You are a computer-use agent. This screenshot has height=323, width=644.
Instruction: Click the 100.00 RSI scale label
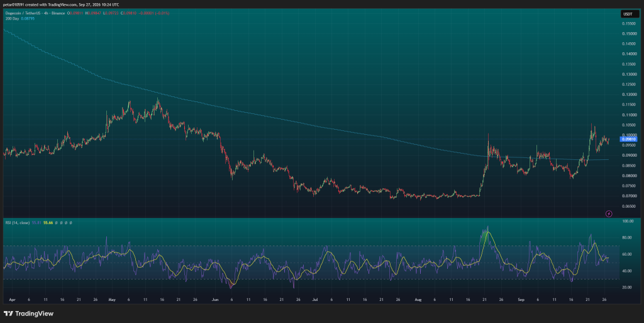(x=628, y=222)
